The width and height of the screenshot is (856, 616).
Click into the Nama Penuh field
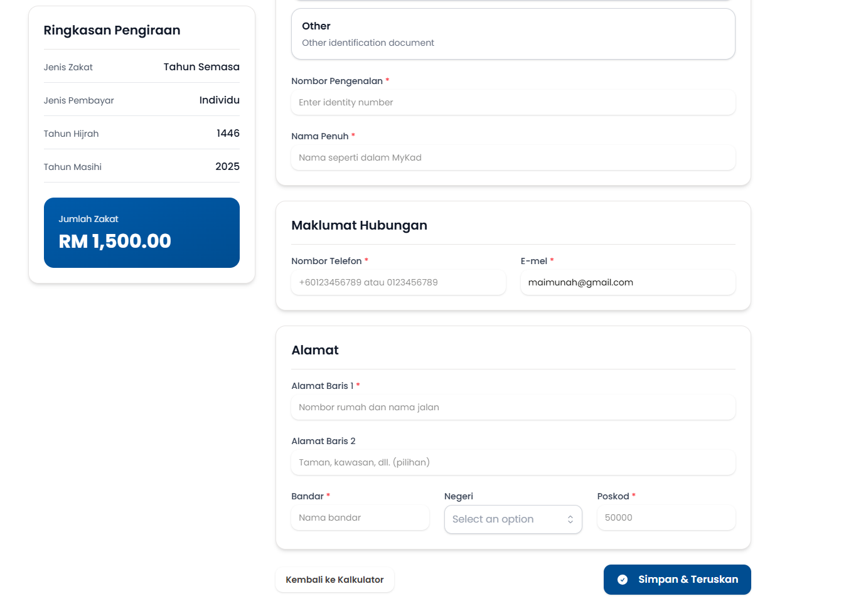tap(513, 157)
